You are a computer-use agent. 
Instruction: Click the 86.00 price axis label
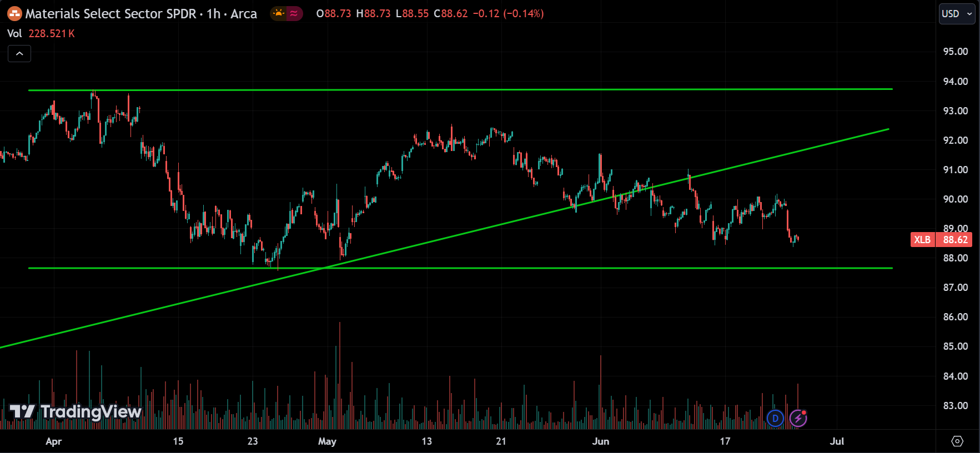point(955,316)
